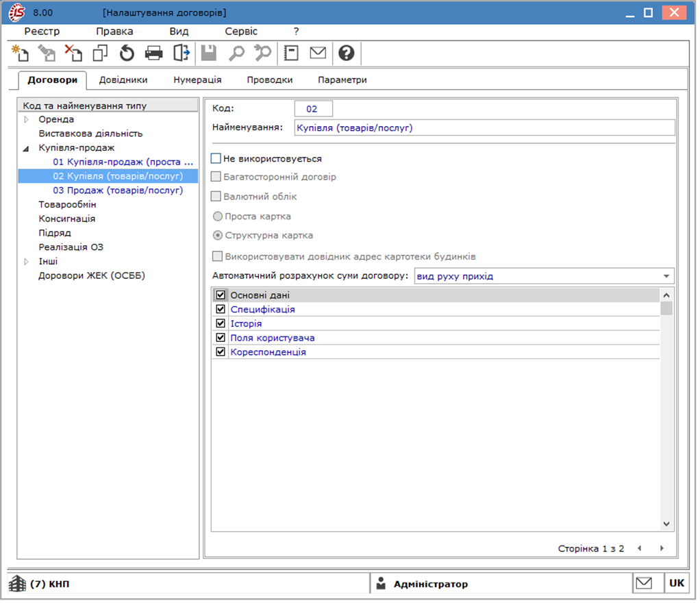This screenshot has width=700, height=603.
Task: Switch to the 'Нумерація' tab
Action: click(197, 80)
